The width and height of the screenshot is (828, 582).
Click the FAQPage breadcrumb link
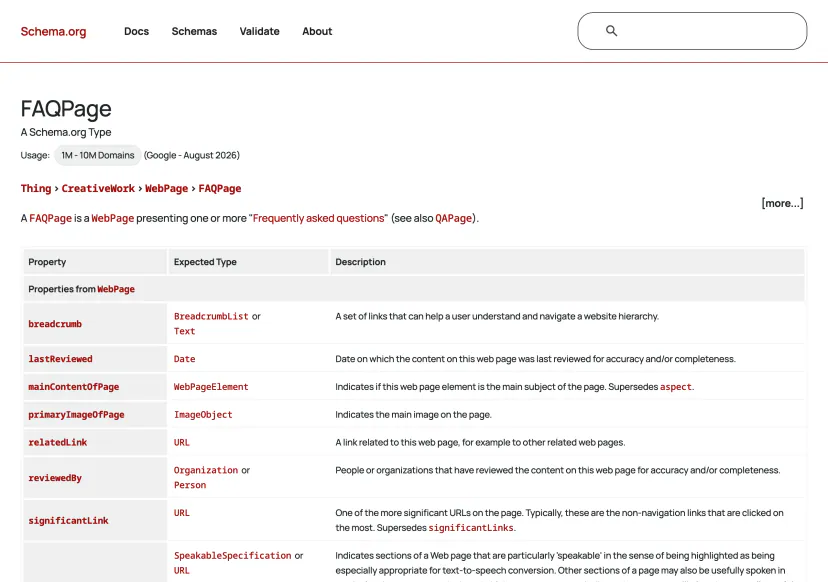tap(220, 189)
